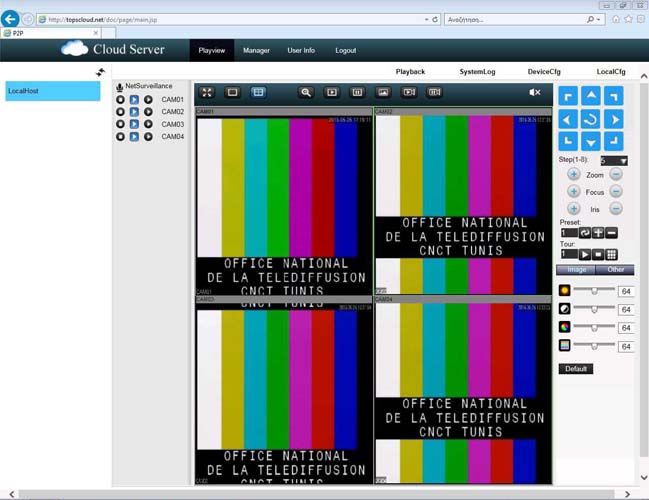
Task: Move PTZ camera down-left
Action: coord(568,142)
